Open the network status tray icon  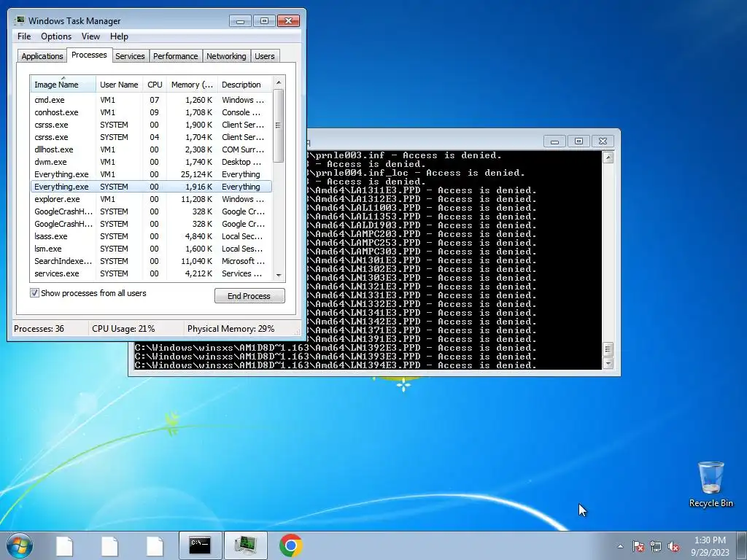(x=656, y=546)
